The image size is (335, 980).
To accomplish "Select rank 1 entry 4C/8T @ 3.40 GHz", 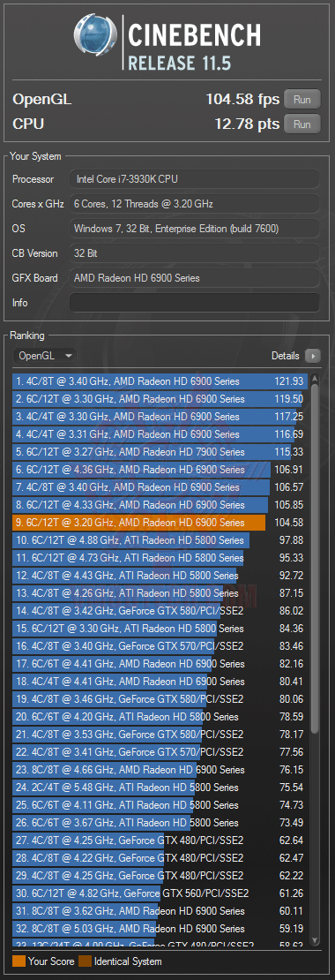I will (x=160, y=381).
